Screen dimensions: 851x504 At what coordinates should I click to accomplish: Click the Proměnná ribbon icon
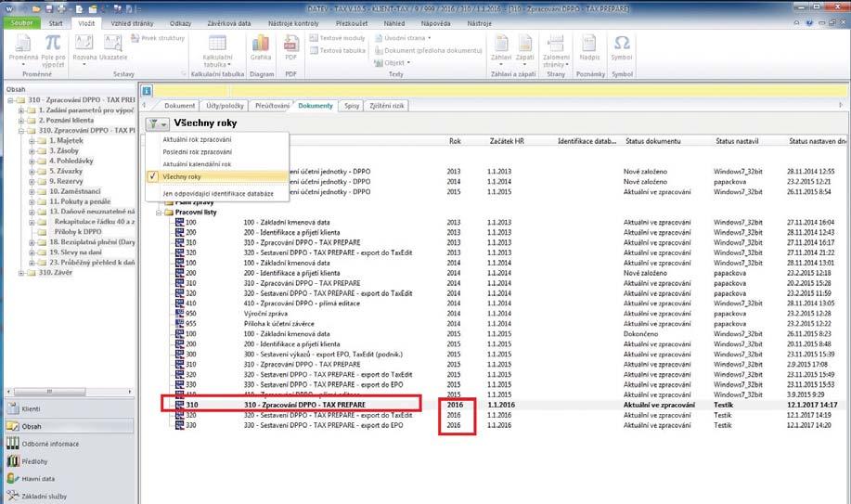(x=23, y=49)
